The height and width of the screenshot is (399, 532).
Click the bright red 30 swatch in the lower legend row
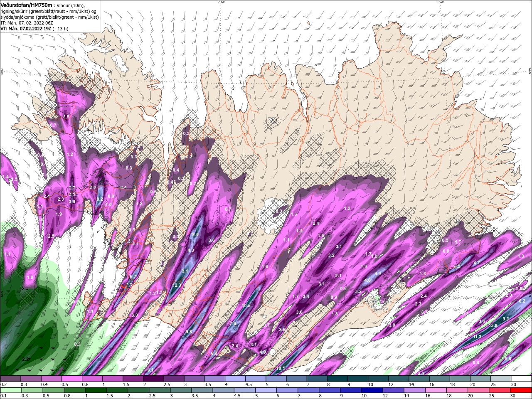coord(521,390)
